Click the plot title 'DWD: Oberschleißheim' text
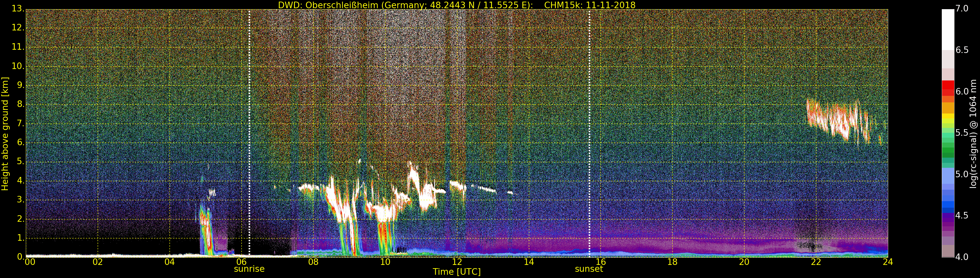The height and width of the screenshot is (278, 980). 328,5
